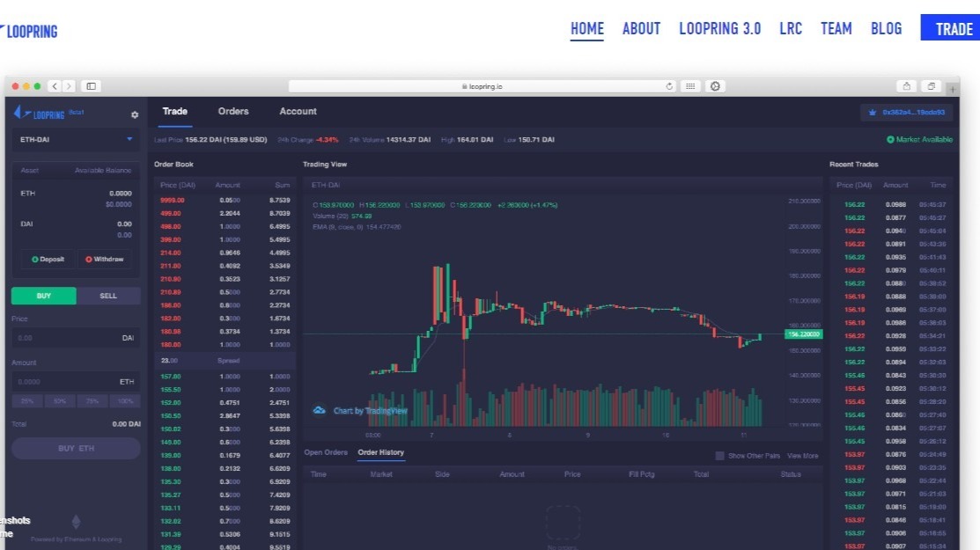Switch order form to SELL

(108, 296)
